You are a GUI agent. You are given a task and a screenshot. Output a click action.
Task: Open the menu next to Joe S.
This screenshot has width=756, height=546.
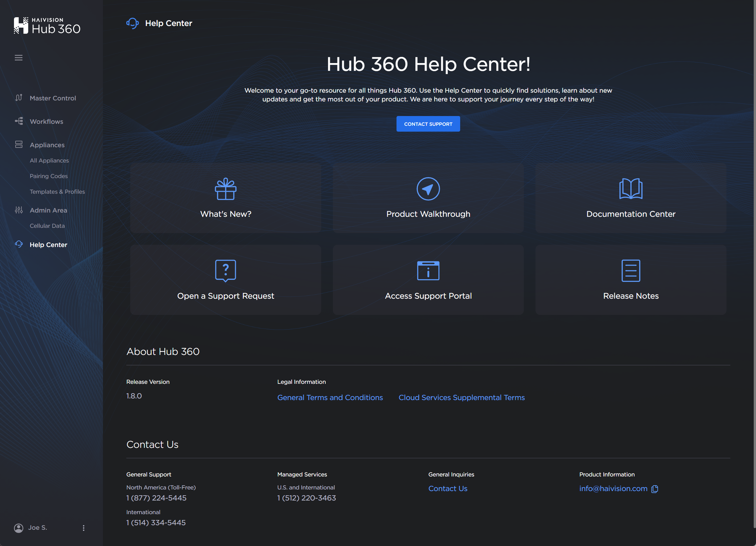coord(84,528)
